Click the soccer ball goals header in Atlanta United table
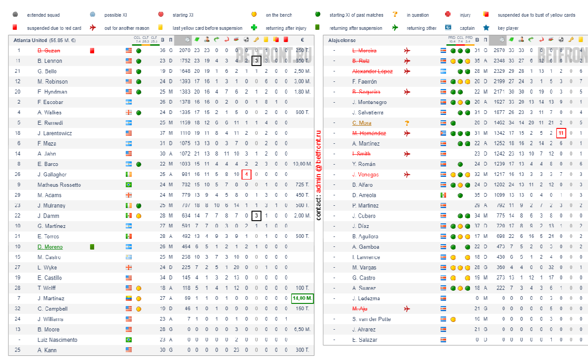588x364 pixels. click(x=246, y=40)
